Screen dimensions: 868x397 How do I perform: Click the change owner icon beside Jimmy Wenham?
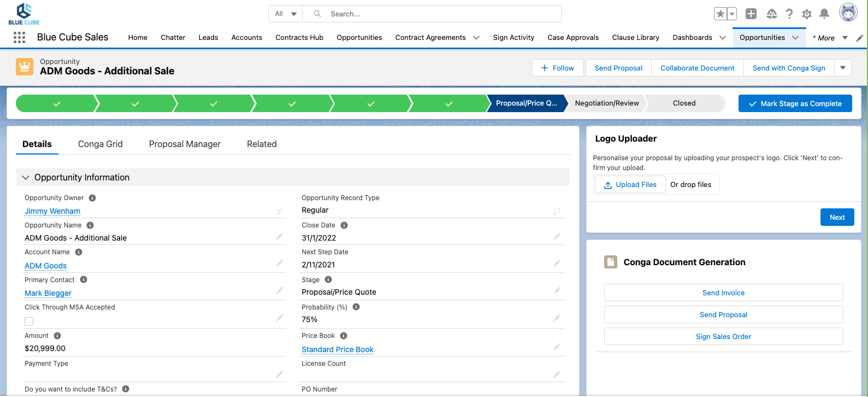279,211
